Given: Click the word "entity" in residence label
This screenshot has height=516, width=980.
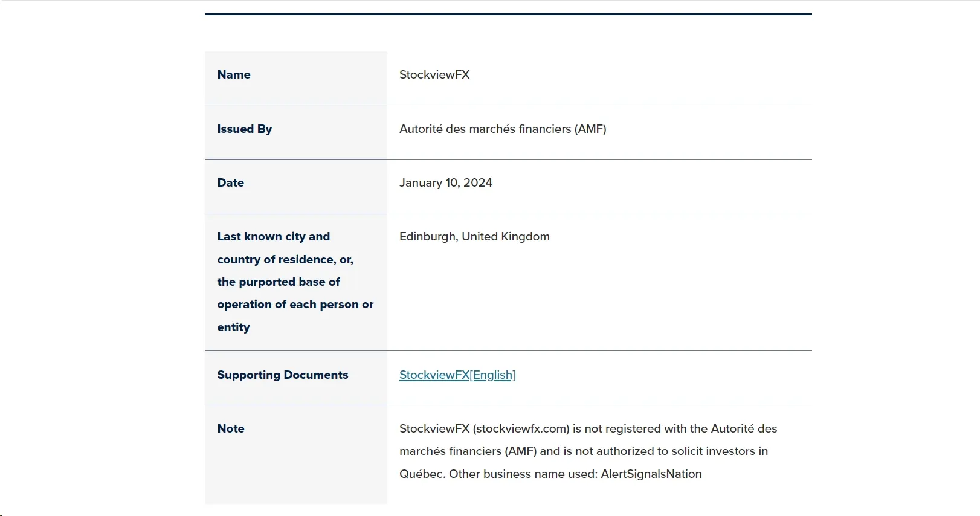Looking at the screenshot, I should (234, 327).
